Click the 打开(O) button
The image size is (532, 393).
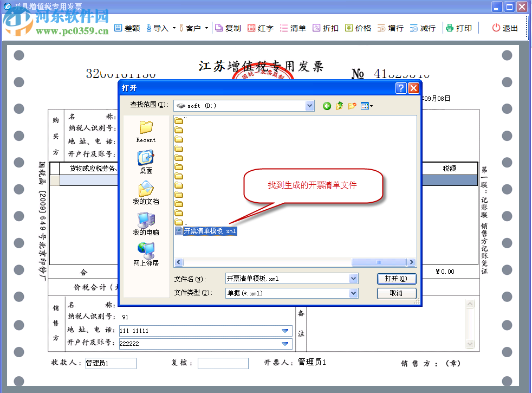pyautogui.click(x=396, y=278)
